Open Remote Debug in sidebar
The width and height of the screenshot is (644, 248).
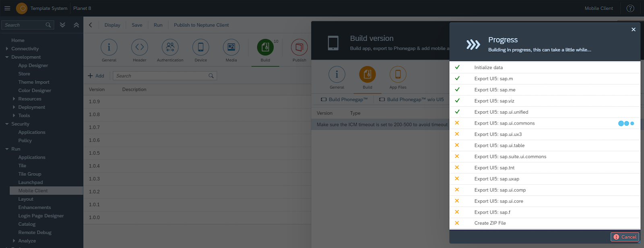(35, 233)
